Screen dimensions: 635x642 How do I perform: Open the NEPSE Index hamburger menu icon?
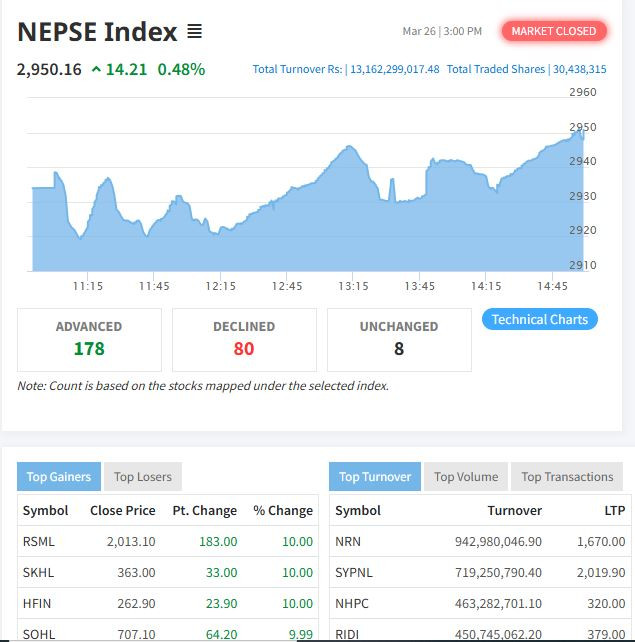[195, 32]
